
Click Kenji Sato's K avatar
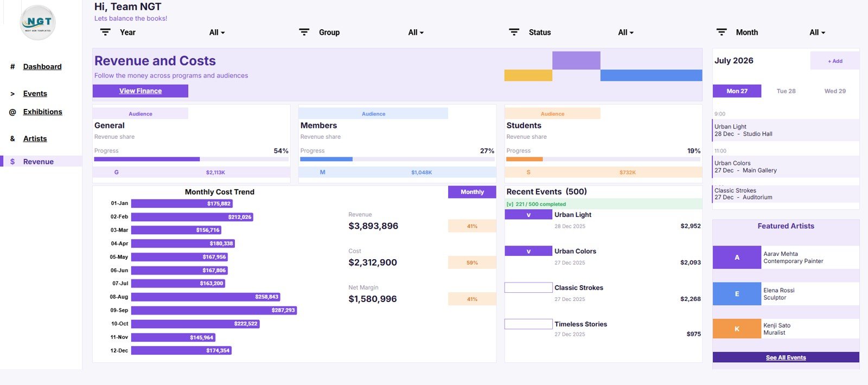click(x=737, y=329)
